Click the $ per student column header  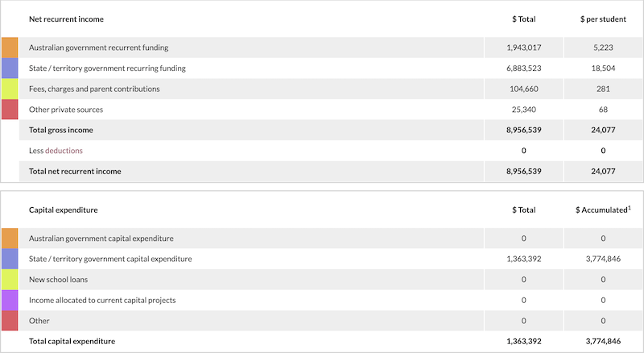602,19
